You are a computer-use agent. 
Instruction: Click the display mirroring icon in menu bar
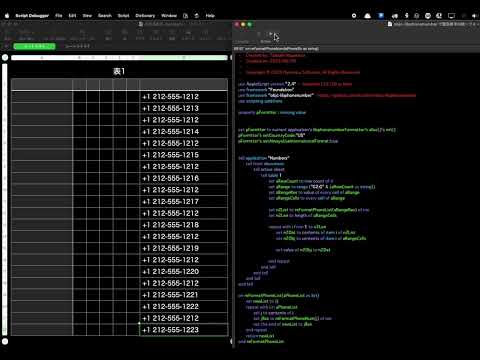coord(451,16)
